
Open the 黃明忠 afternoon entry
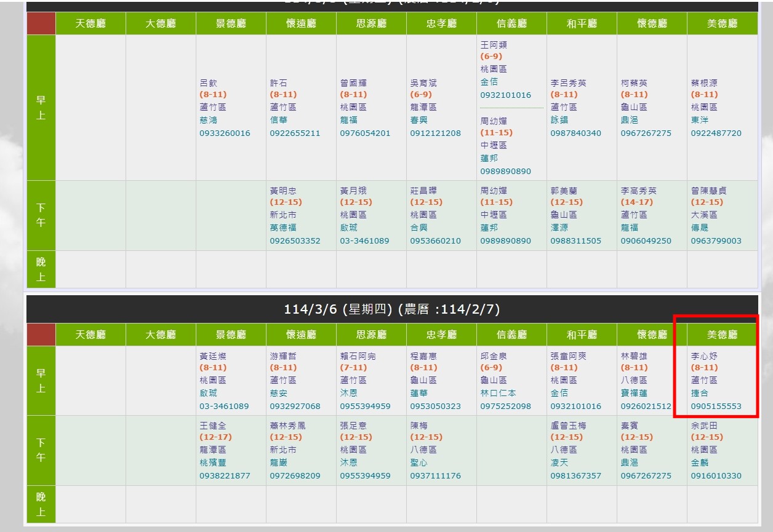pos(282,191)
